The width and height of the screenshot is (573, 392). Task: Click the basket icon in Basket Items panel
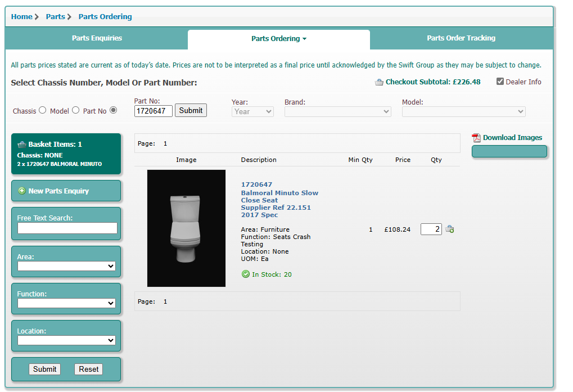(x=22, y=145)
